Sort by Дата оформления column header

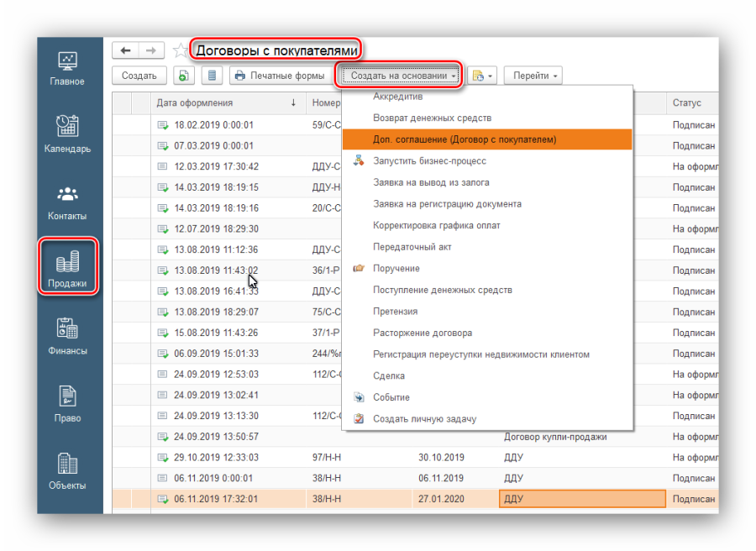pyautogui.click(x=194, y=103)
